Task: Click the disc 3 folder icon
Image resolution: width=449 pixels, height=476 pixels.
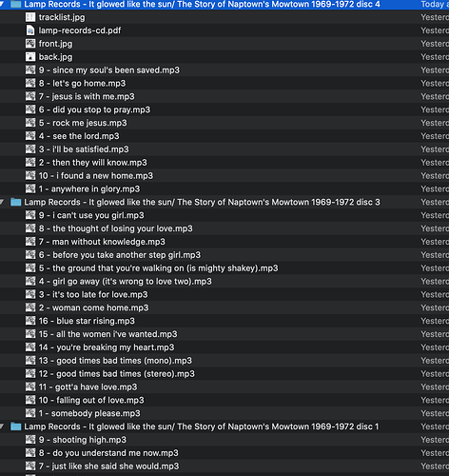Action: [x=16, y=202]
